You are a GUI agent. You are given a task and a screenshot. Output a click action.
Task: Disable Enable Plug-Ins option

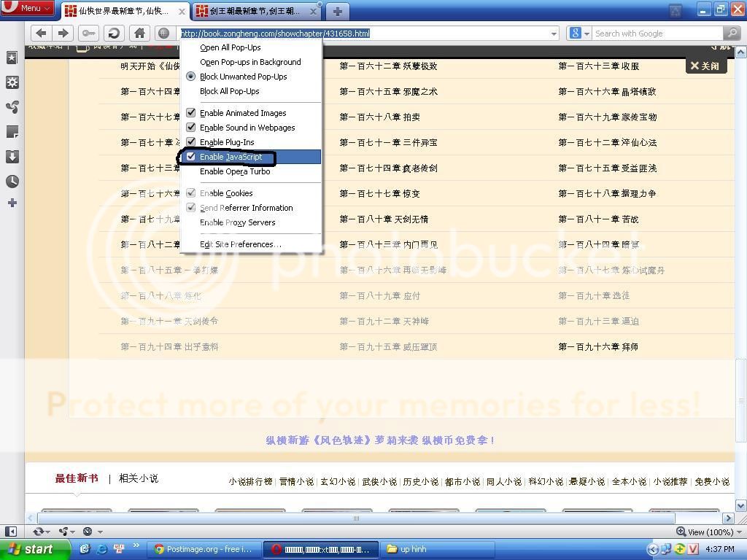[191, 142]
